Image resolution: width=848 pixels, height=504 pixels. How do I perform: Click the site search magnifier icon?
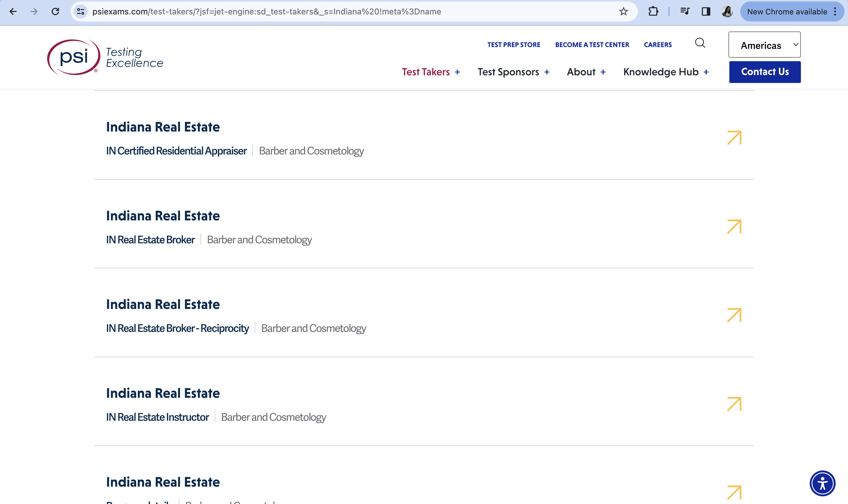(x=700, y=43)
